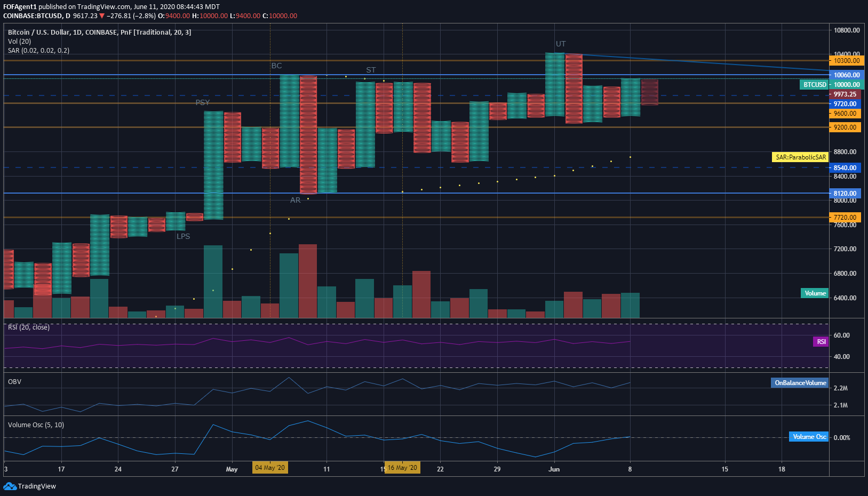
Task: Click the RSI (20, close) pane title
Action: pos(29,327)
